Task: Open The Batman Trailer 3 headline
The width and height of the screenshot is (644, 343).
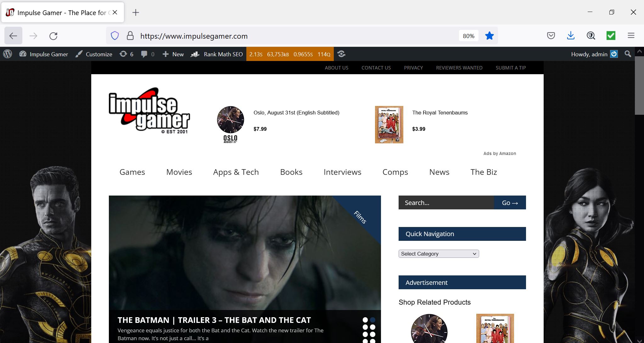Action: pos(214,320)
